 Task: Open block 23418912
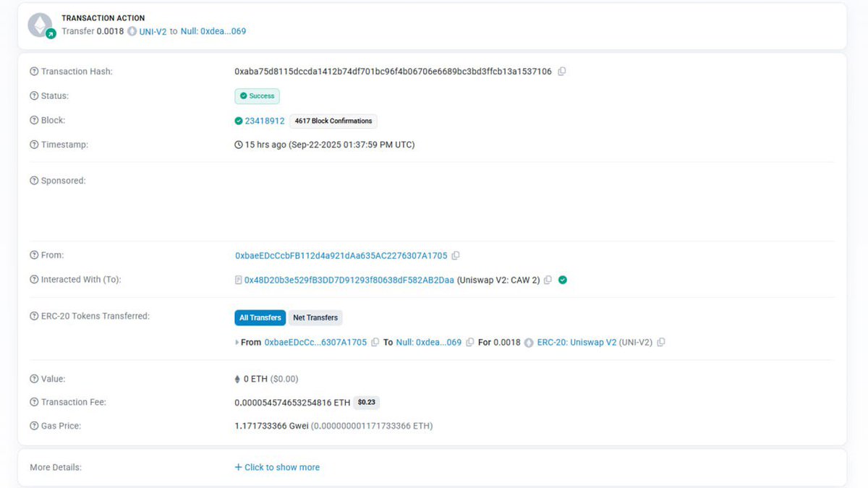pyautogui.click(x=265, y=121)
